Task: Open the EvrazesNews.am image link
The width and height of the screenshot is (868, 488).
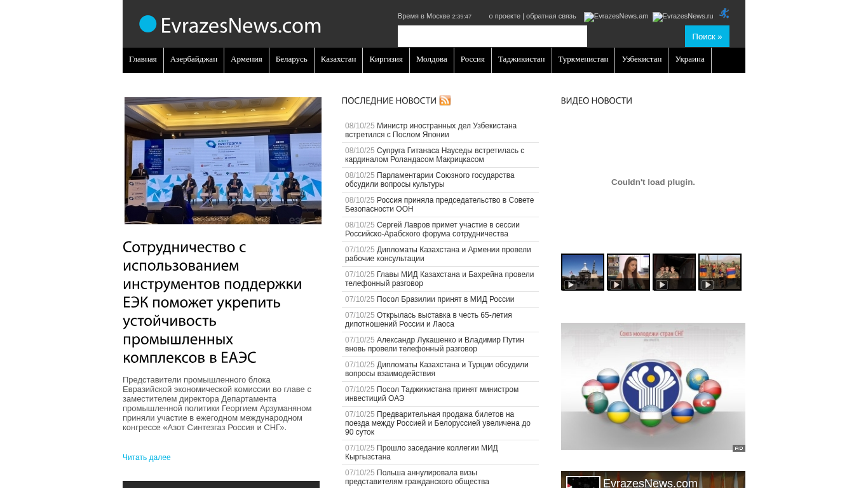Action: (x=616, y=17)
